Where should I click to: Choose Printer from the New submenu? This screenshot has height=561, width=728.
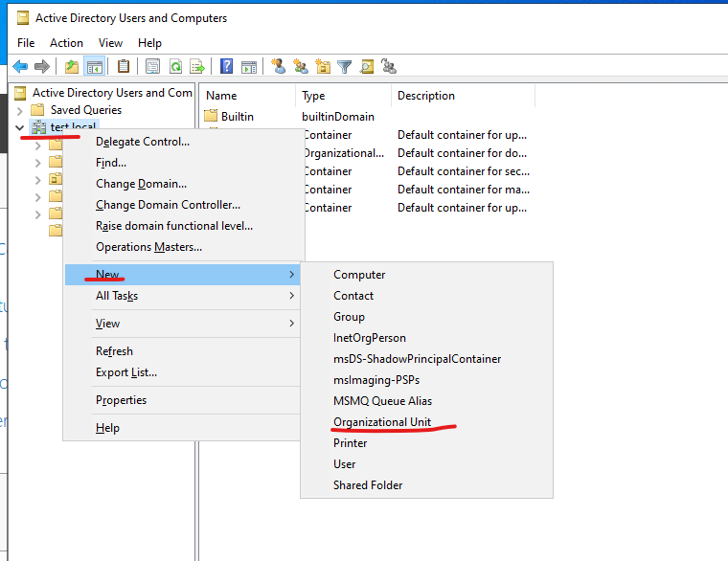426,443
